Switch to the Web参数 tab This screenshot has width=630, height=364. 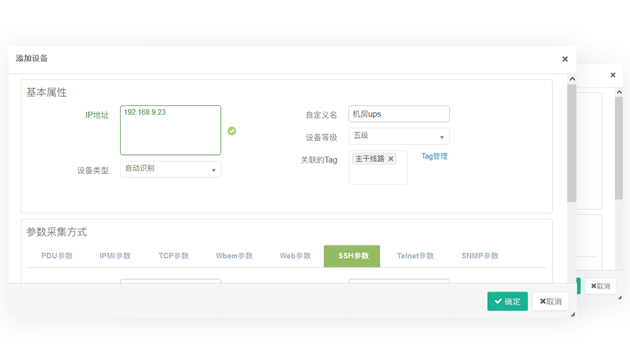(x=295, y=256)
